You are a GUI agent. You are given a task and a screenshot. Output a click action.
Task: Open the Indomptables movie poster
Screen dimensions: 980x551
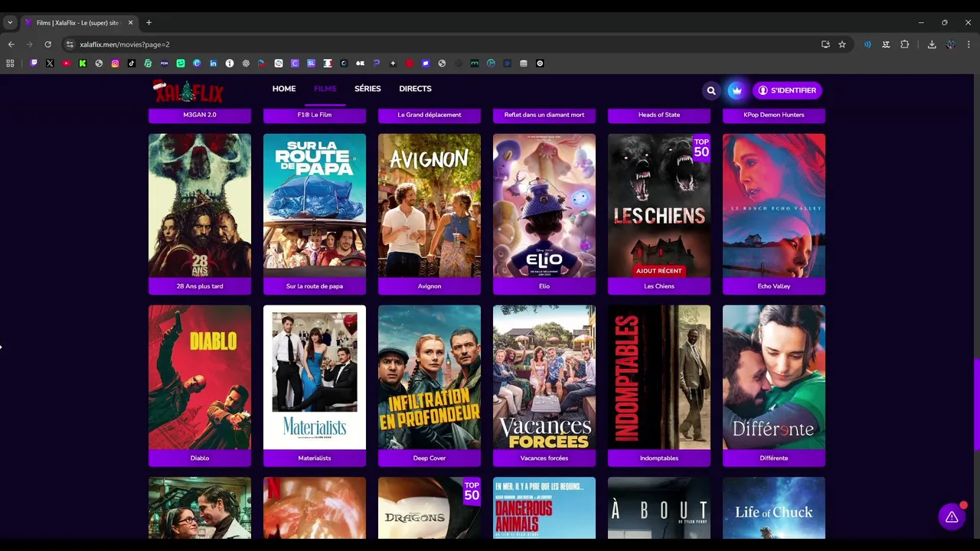pyautogui.click(x=659, y=377)
